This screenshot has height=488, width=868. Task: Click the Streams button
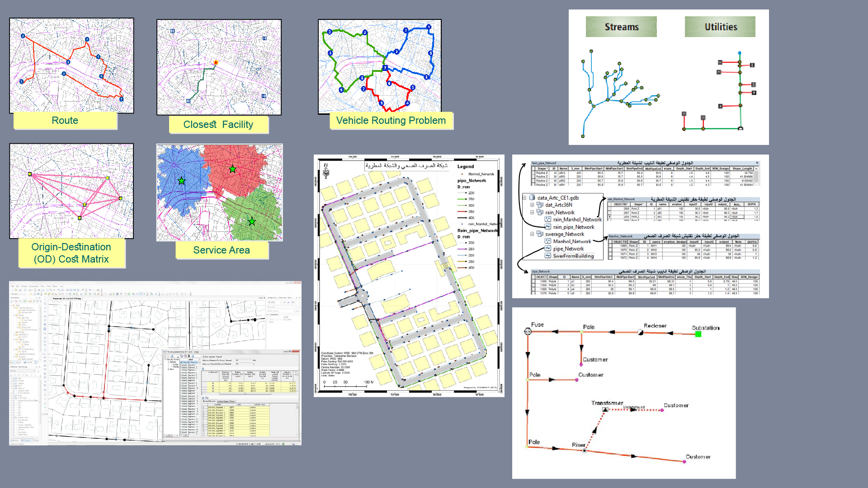[x=621, y=27]
